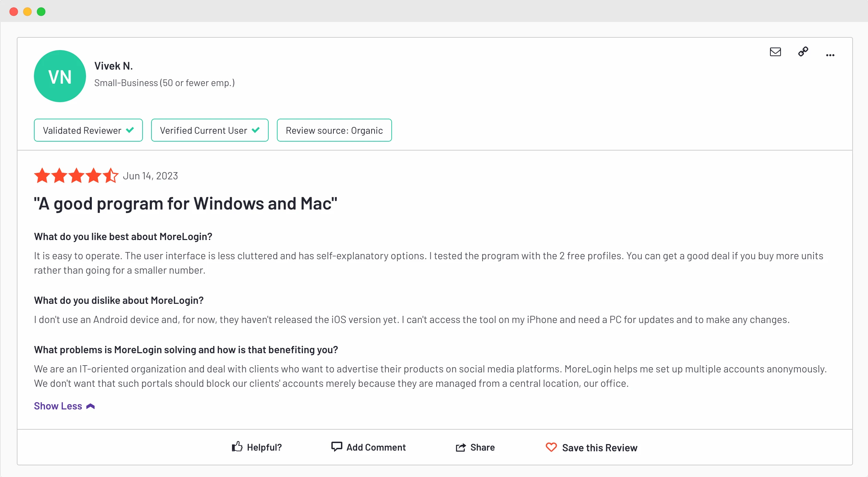Image resolution: width=868 pixels, height=477 pixels.
Task: Collapse review with Show Less
Action: click(x=64, y=406)
